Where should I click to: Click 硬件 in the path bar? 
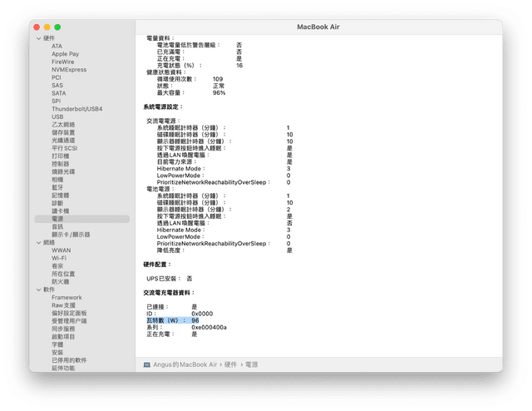pyautogui.click(x=230, y=364)
